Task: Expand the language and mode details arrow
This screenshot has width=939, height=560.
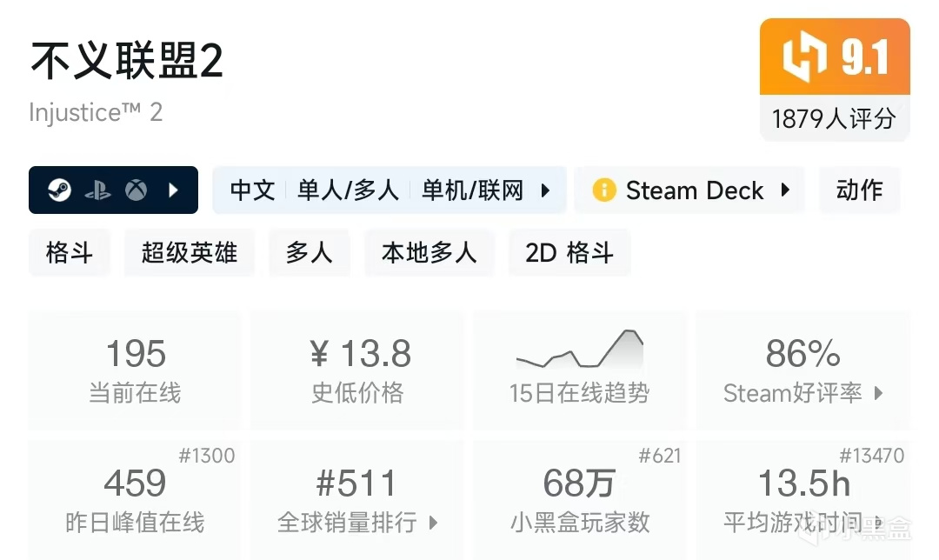Action: (x=546, y=190)
